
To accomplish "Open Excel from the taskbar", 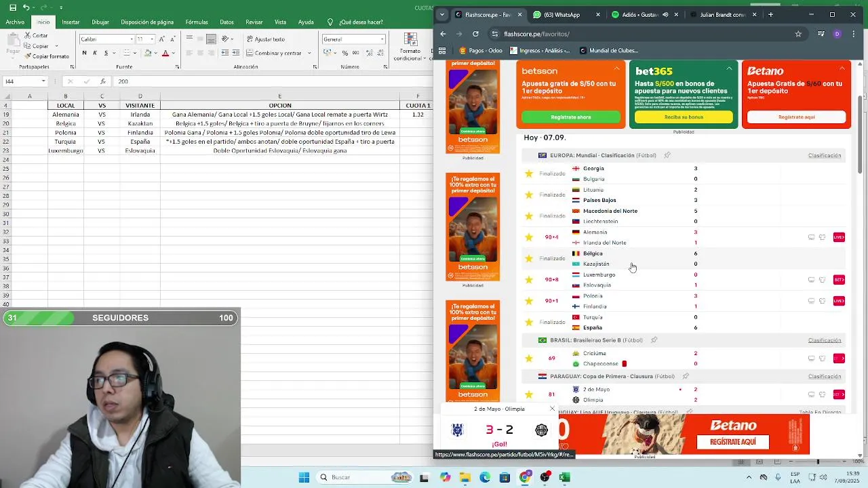I will point(564,477).
